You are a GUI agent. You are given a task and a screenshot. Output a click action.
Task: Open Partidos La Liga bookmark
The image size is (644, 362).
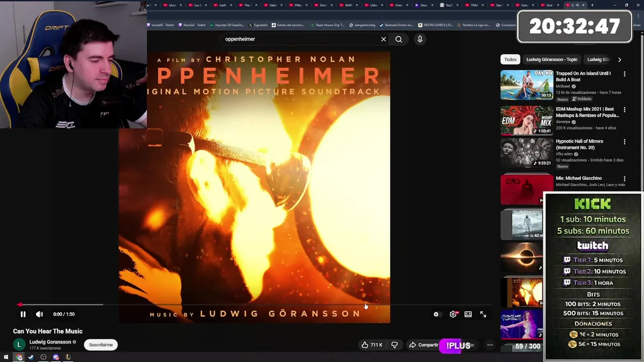pos(473,25)
